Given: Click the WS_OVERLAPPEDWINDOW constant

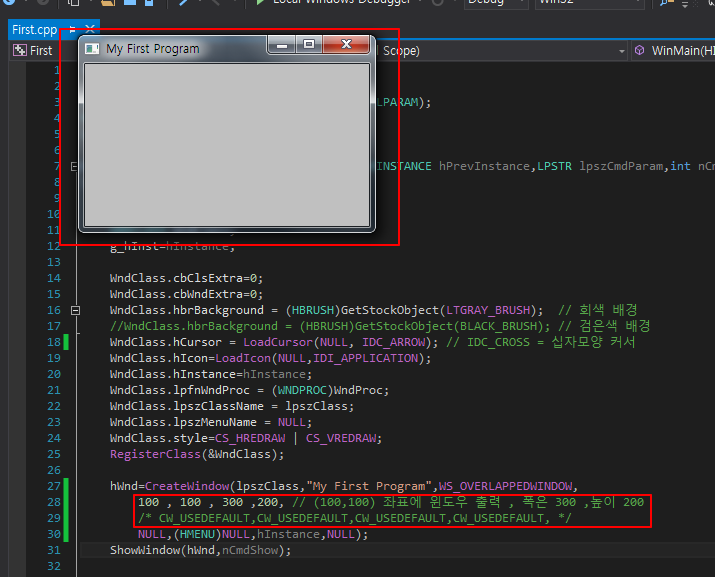Looking at the screenshot, I should [505, 486].
